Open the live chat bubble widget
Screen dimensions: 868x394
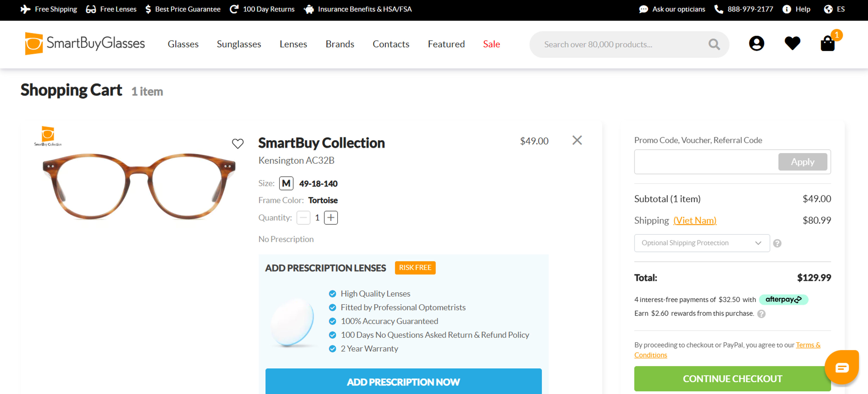(841, 367)
